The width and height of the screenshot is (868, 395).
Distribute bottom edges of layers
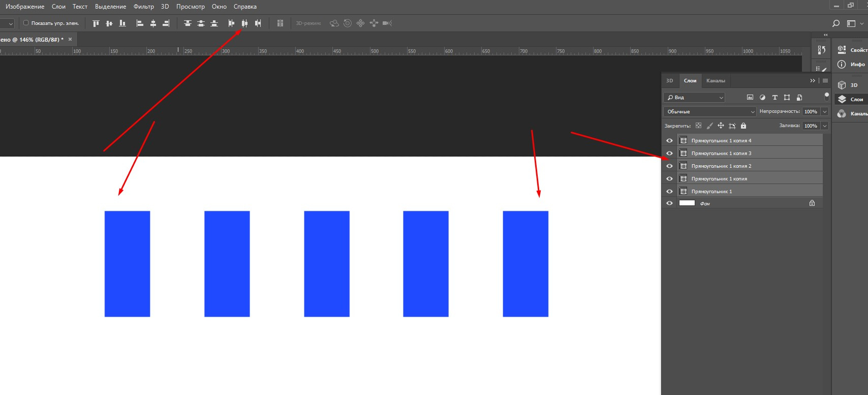(x=214, y=23)
